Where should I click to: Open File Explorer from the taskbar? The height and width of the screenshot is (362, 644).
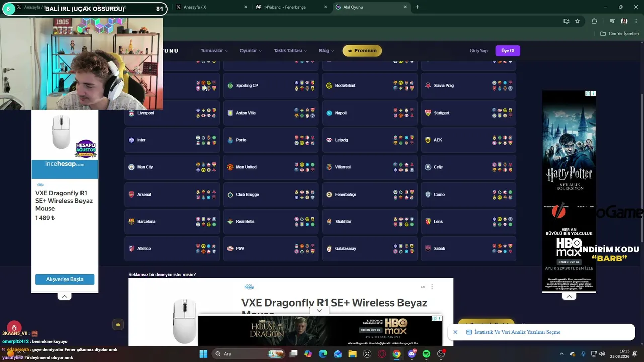click(352, 354)
